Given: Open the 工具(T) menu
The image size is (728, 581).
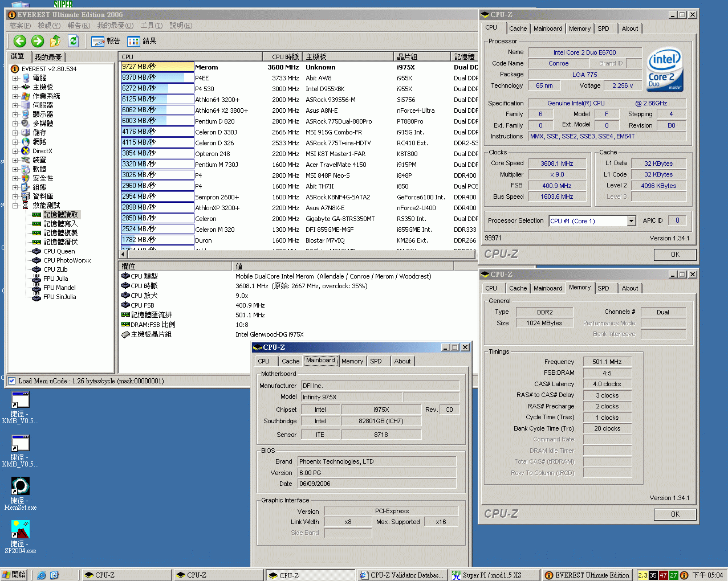Looking at the screenshot, I should 151,26.
